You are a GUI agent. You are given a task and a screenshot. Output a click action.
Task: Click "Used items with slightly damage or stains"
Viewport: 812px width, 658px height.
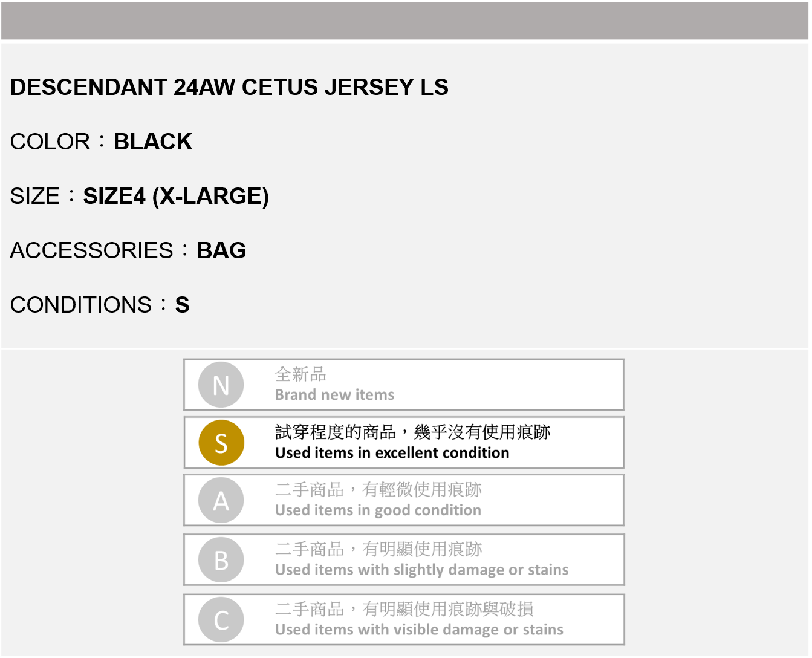pyautogui.click(x=421, y=570)
